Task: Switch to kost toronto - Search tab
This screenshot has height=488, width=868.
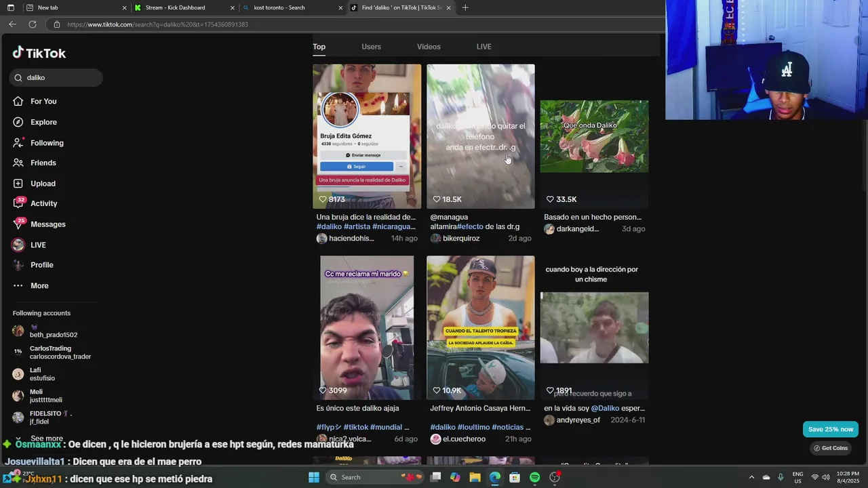Action: [x=292, y=7]
